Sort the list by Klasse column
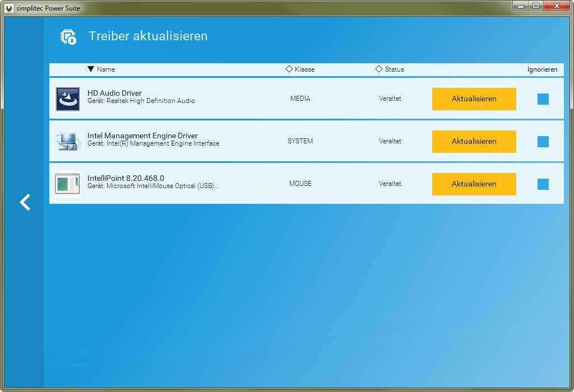The height and width of the screenshot is (392, 574). click(300, 69)
